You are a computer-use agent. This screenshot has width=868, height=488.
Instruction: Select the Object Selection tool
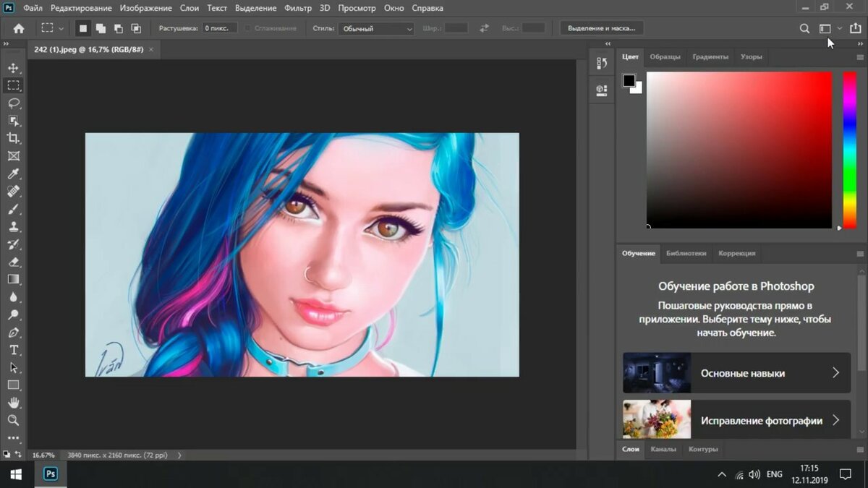point(14,121)
